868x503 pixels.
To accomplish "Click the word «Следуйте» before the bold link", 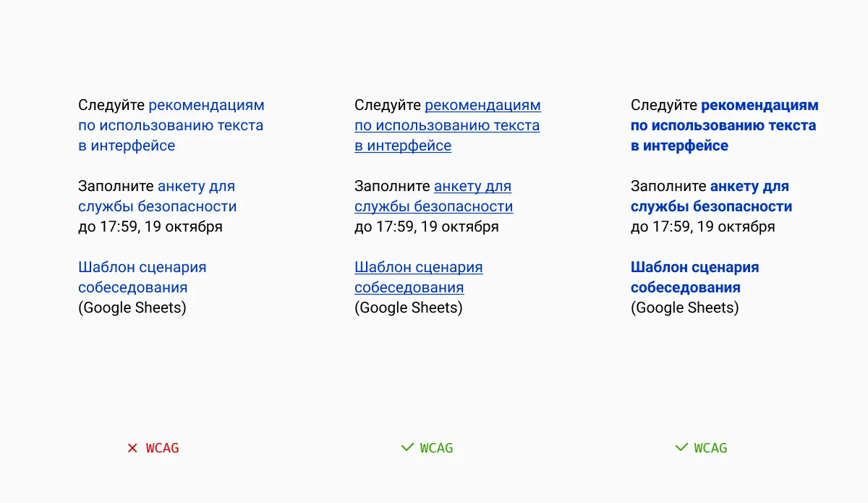I will (663, 105).
